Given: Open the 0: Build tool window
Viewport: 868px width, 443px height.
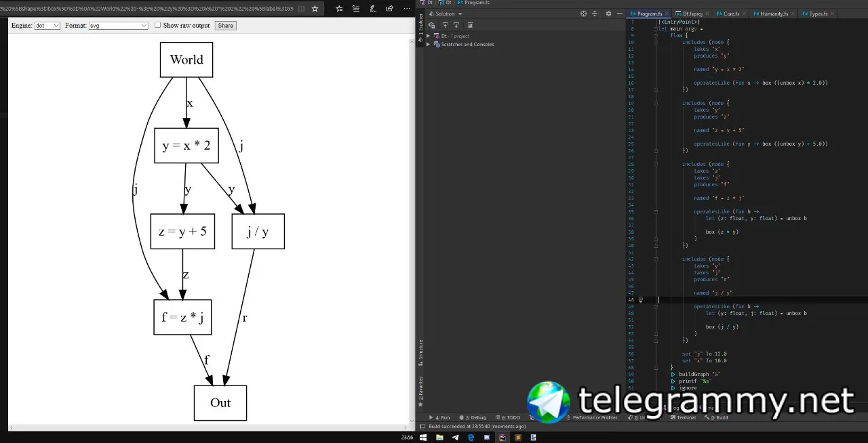Looking at the screenshot, I should 717,417.
